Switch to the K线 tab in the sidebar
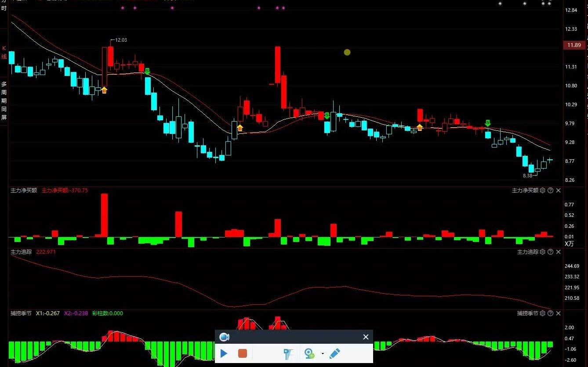The image size is (588, 367). (4, 52)
